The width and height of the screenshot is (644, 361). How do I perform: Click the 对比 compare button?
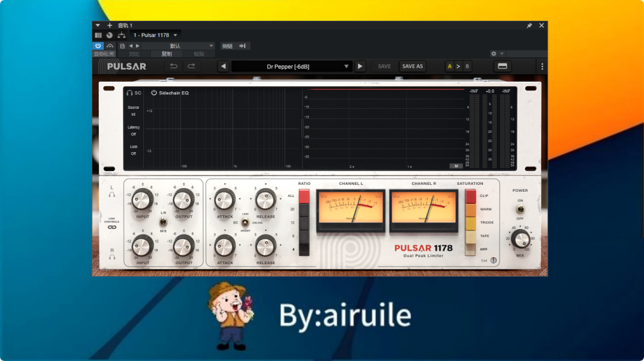point(134,54)
